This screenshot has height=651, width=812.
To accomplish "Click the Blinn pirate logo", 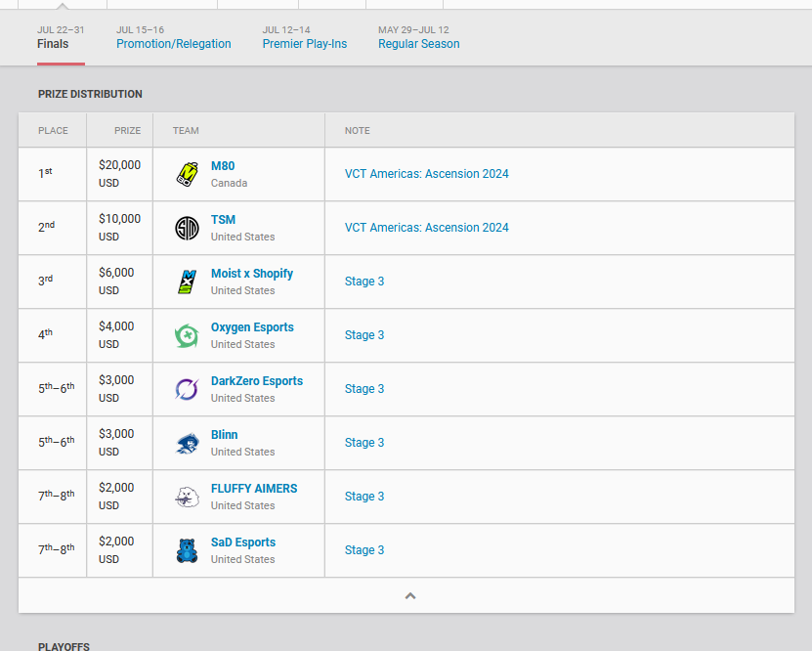I will point(187,444).
